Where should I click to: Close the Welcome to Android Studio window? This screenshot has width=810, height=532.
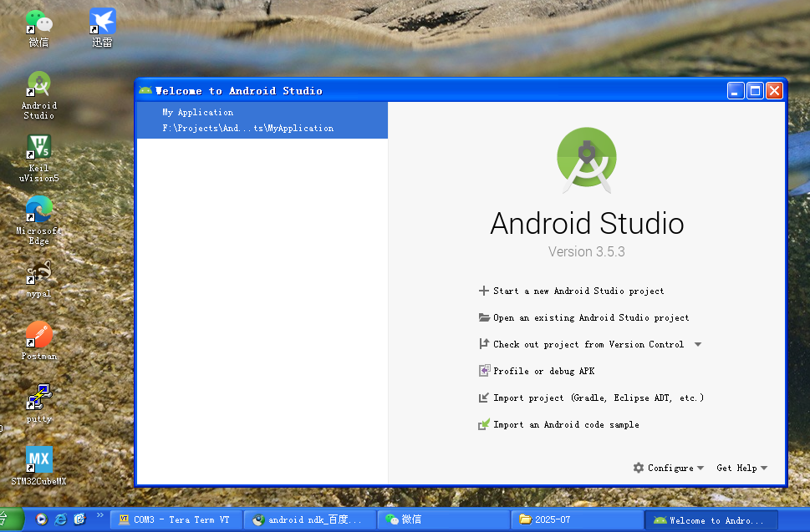(774, 91)
